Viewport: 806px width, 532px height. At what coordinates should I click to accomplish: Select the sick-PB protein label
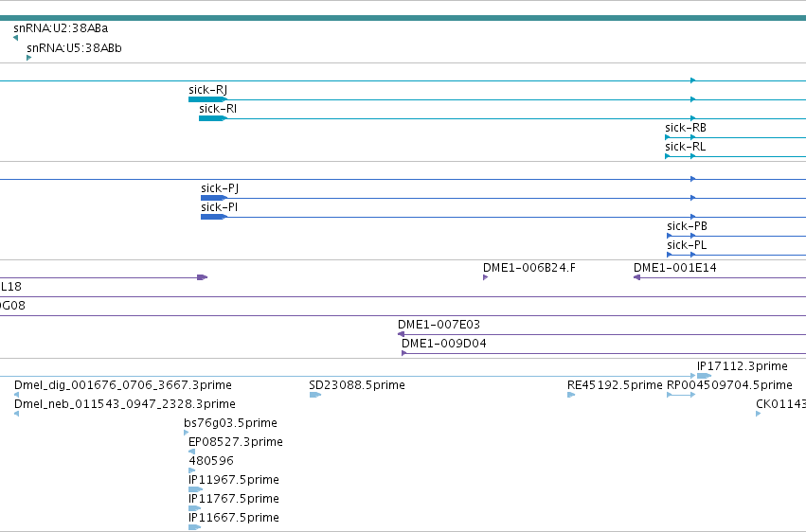point(687,226)
